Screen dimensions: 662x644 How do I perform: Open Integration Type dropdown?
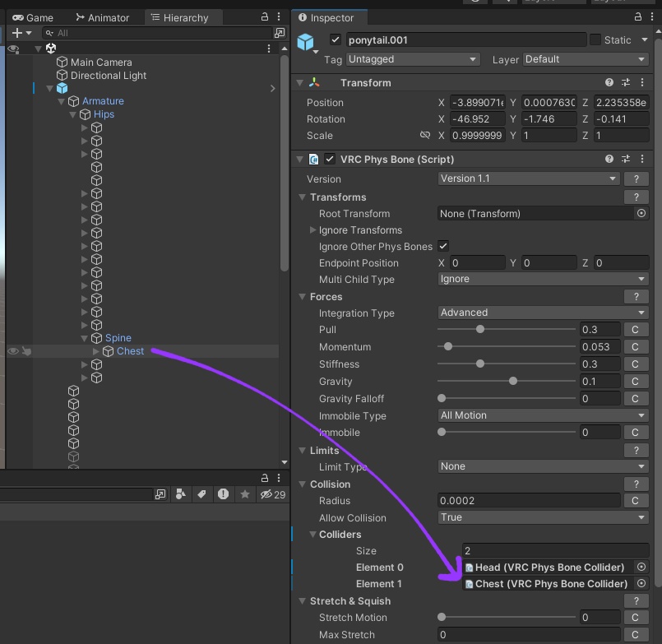point(543,313)
